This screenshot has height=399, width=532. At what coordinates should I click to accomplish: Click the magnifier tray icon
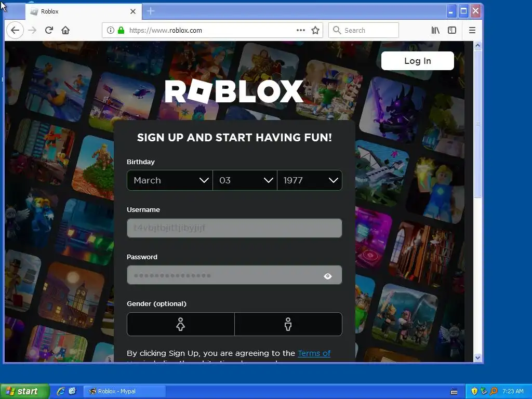494,391
